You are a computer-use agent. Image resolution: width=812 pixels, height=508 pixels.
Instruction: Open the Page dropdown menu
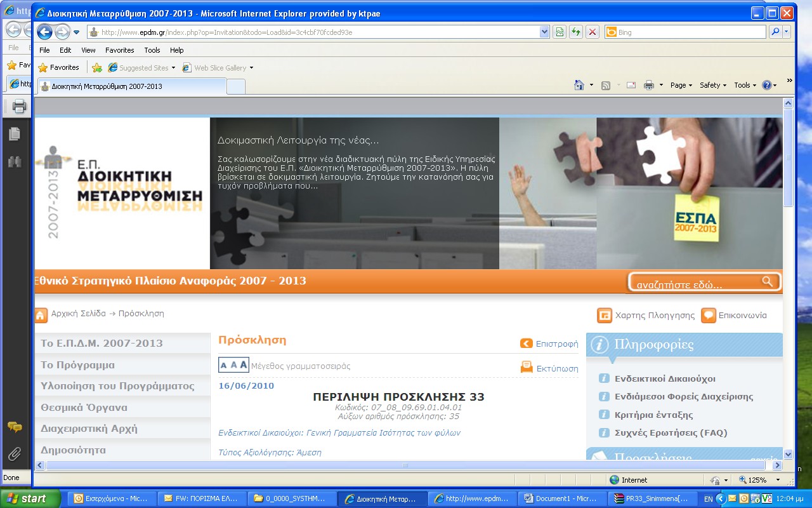(681, 85)
